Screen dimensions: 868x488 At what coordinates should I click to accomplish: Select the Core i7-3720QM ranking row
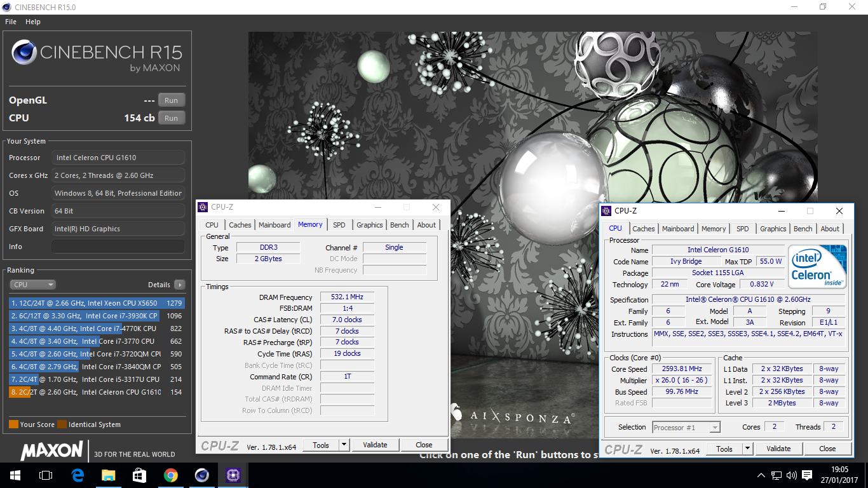tap(97, 354)
